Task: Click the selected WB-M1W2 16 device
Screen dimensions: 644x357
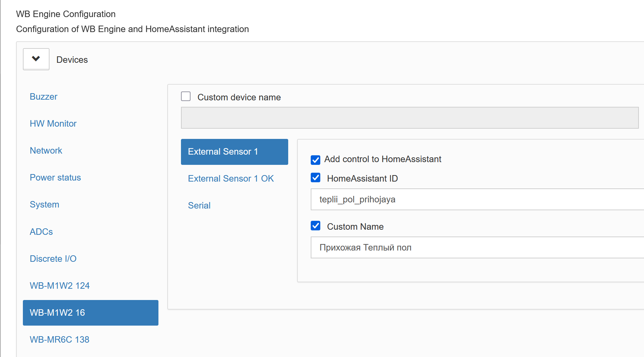Action: point(90,313)
